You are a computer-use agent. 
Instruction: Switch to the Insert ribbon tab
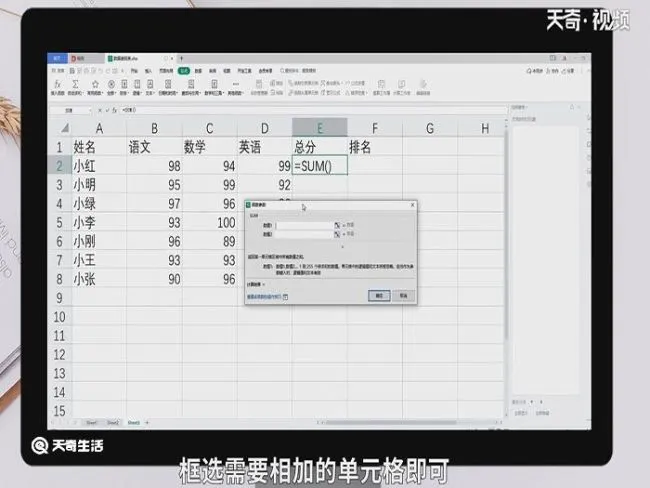(148, 71)
